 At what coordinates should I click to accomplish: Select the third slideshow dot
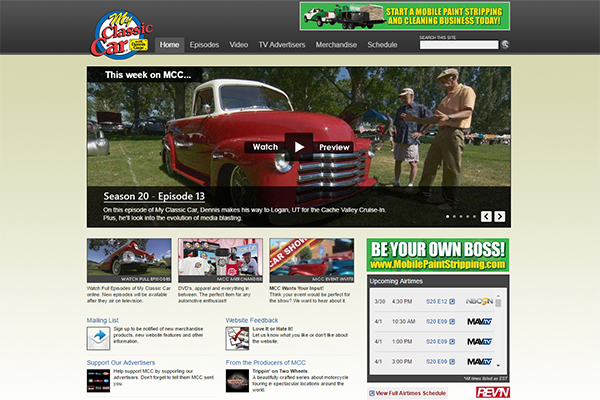pyautogui.click(x=461, y=217)
